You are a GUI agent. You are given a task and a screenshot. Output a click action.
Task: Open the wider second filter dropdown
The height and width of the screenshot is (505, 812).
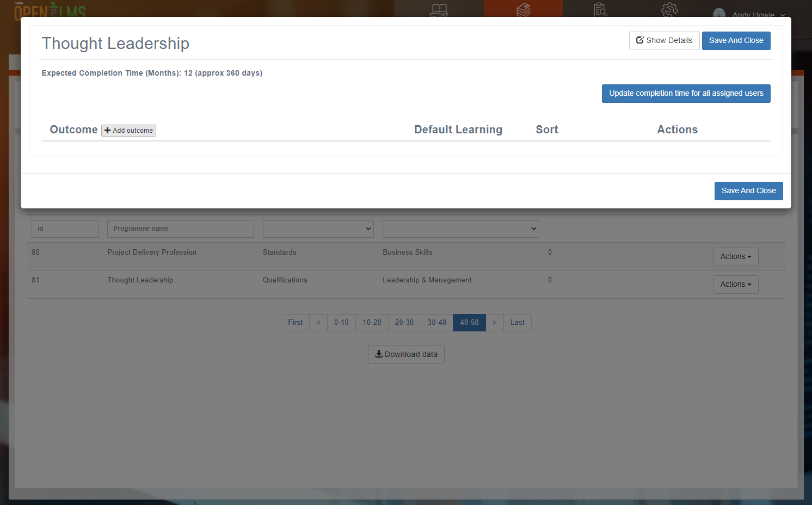(x=460, y=229)
